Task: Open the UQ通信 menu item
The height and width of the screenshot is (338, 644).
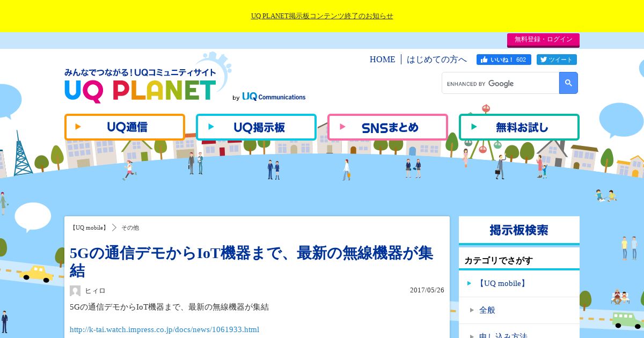Action: [x=125, y=127]
